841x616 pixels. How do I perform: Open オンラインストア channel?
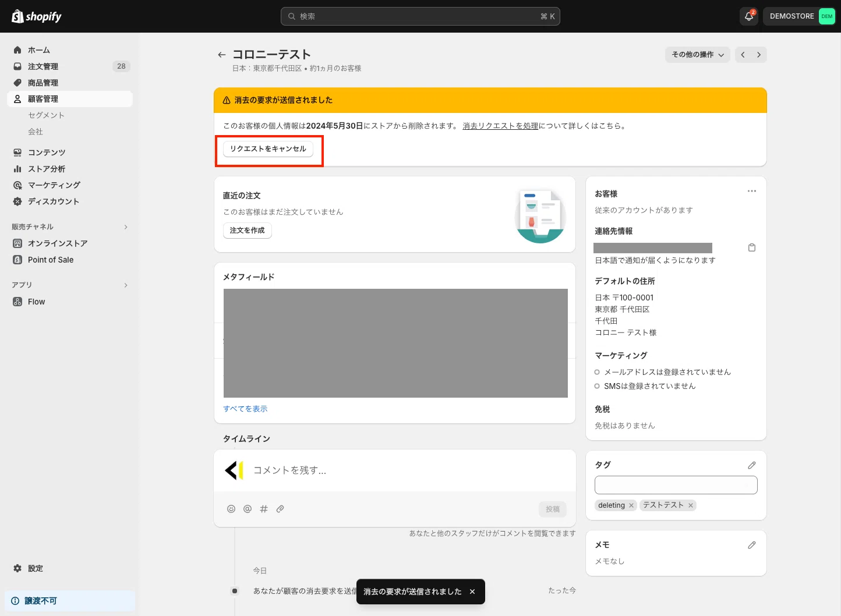click(x=70, y=243)
